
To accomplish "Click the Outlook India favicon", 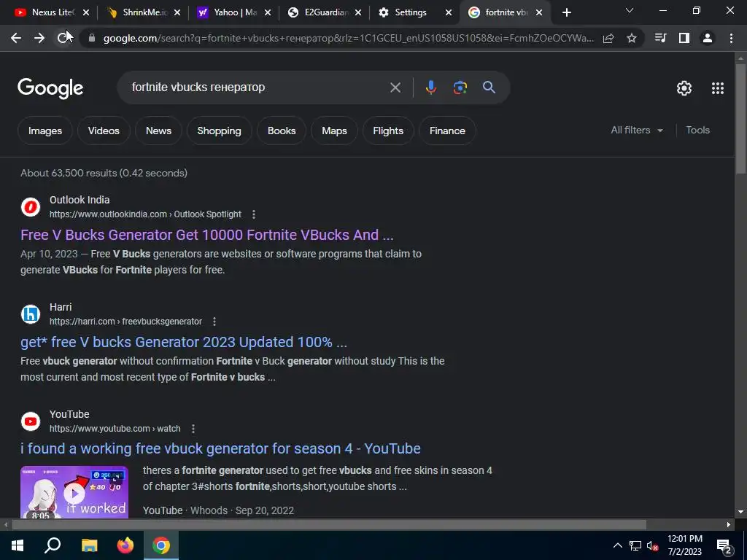I will coord(31,206).
